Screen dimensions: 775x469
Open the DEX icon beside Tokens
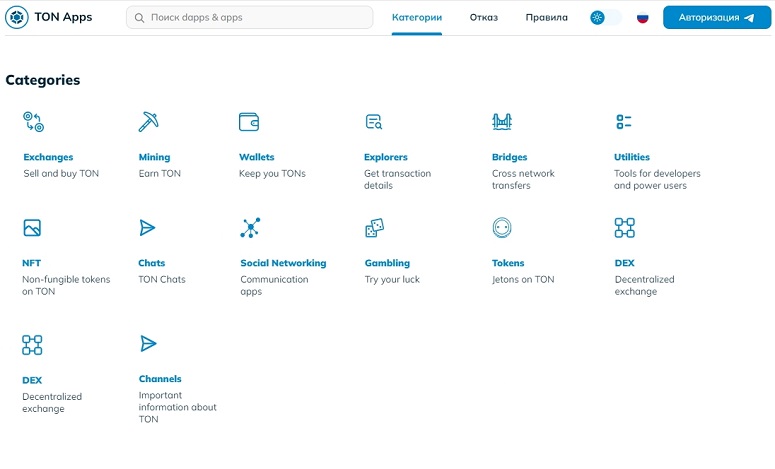(625, 228)
